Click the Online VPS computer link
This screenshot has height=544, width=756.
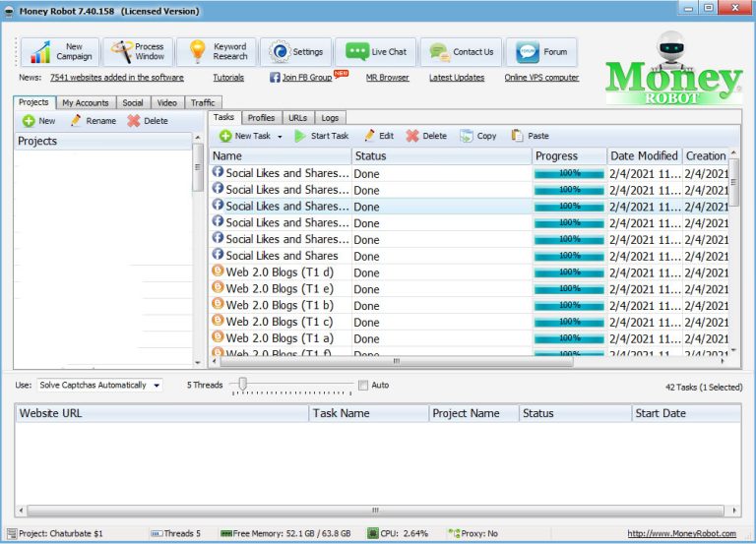(541, 78)
